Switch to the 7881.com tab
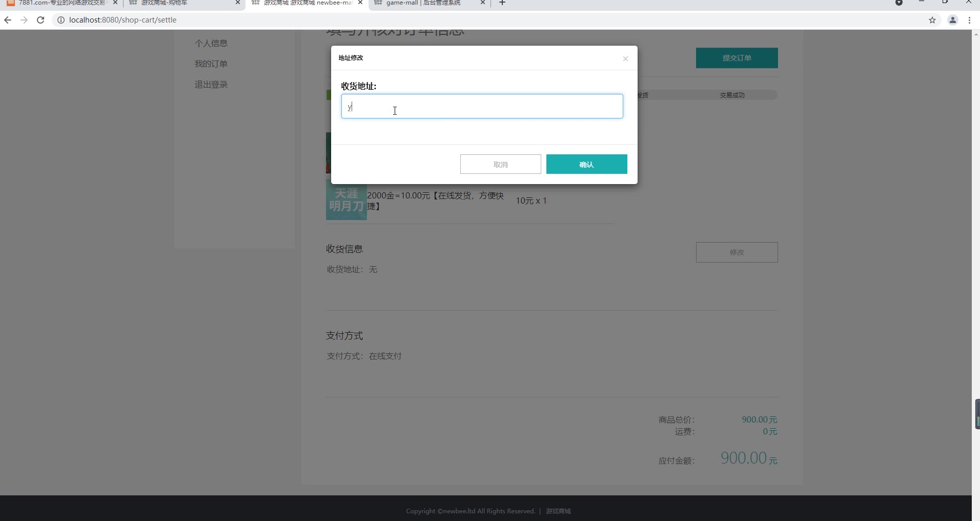 click(62, 3)
